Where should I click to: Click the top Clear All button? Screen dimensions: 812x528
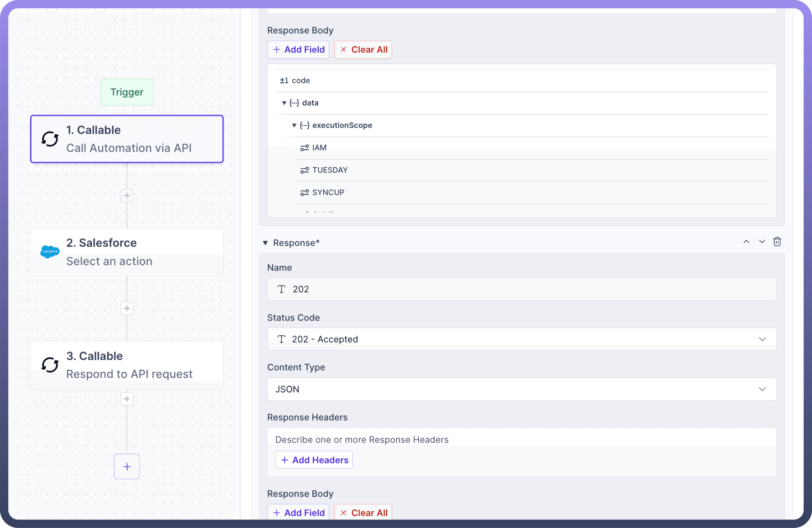(363, 50)
